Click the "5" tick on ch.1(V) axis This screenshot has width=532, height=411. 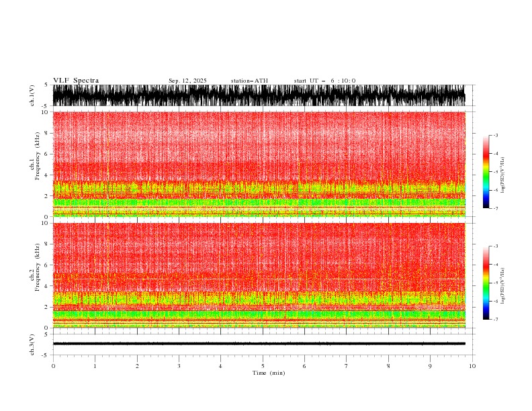point(46,85)
